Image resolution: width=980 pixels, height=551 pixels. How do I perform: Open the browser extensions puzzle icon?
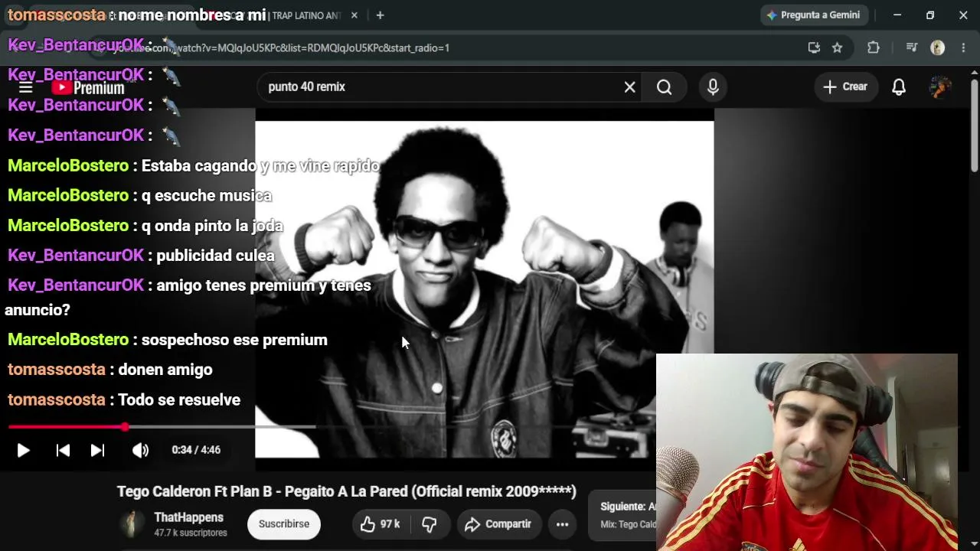874,47
